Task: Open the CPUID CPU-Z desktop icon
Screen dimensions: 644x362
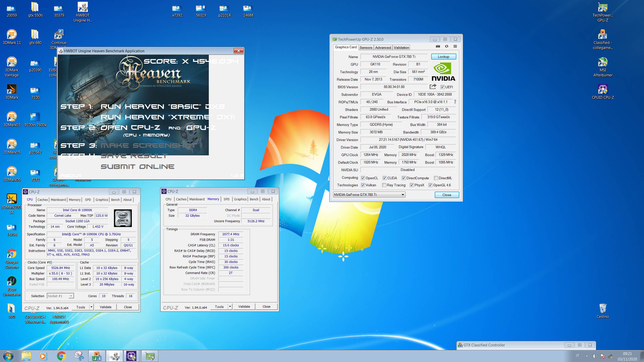Action: [603, 92]
